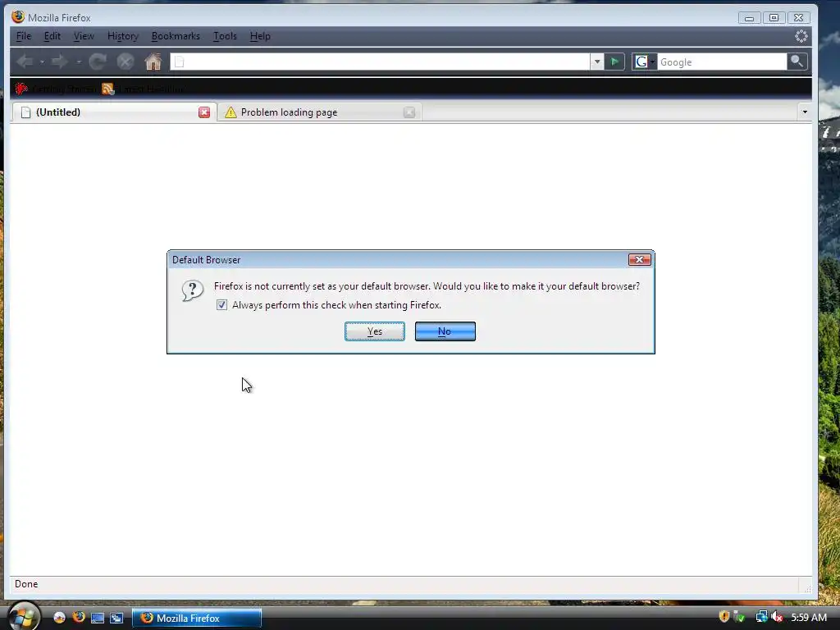Open the History menu
The image size is (840, 630).
click(123, 36)
